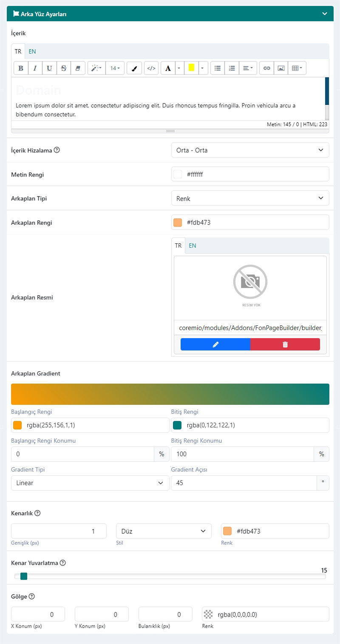Open the magic wand style menu
340x644 pixels.
click(x=96, y=68)
